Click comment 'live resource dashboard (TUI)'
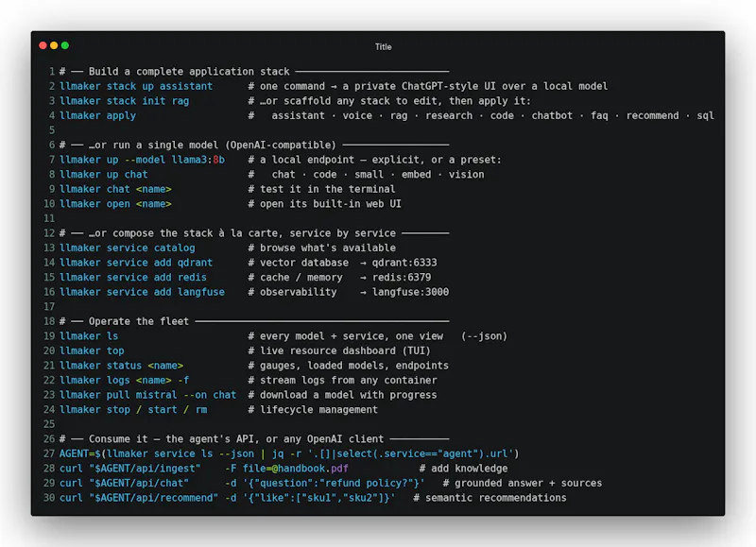 click(x=340, y=350)
